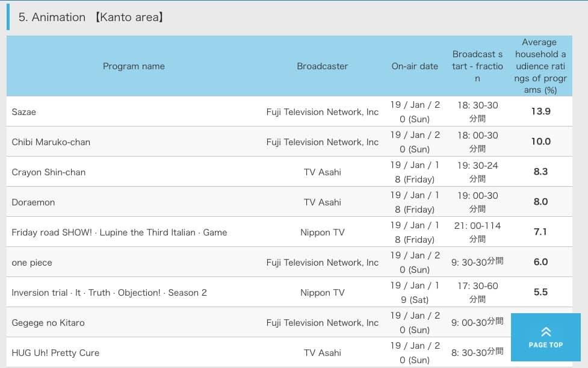Click the Average household audience ratings header
588x368 pixels.
(540, 66)
